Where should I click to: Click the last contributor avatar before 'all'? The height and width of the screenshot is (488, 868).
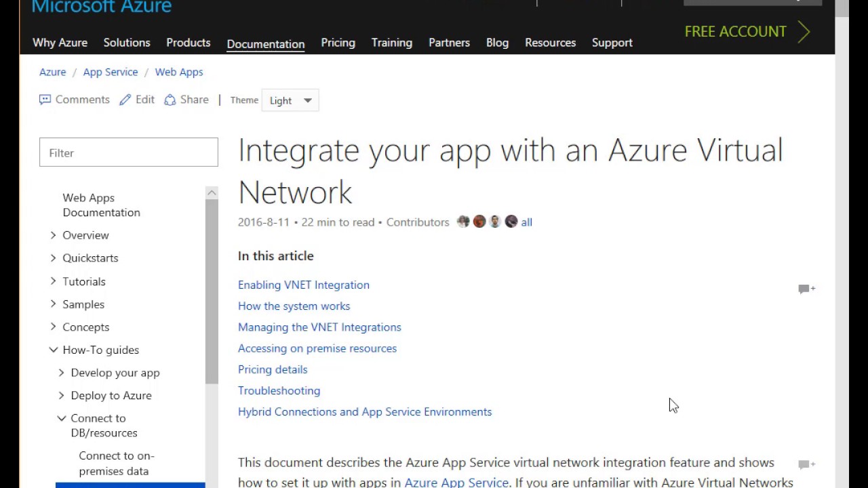tap(511, 222)
